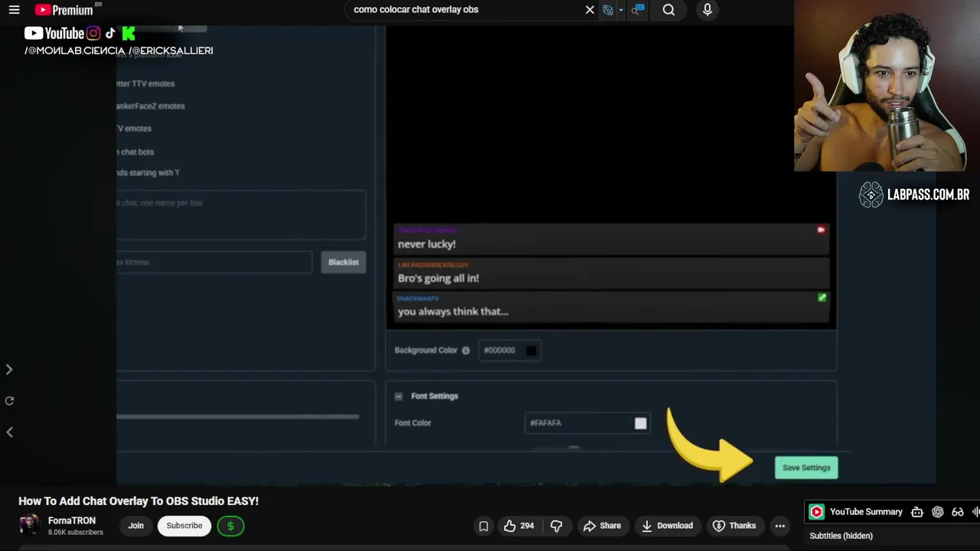Click Save Settings in the video
Image resolution: width=980 pixels, height=551 pixels.
pyautogui.click(x=806, y=468)
